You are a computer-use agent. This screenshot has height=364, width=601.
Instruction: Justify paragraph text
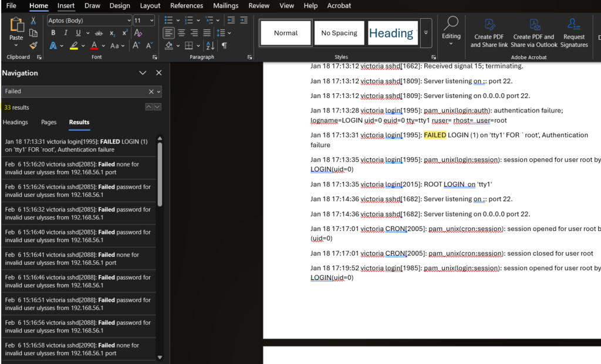[207, 33]
